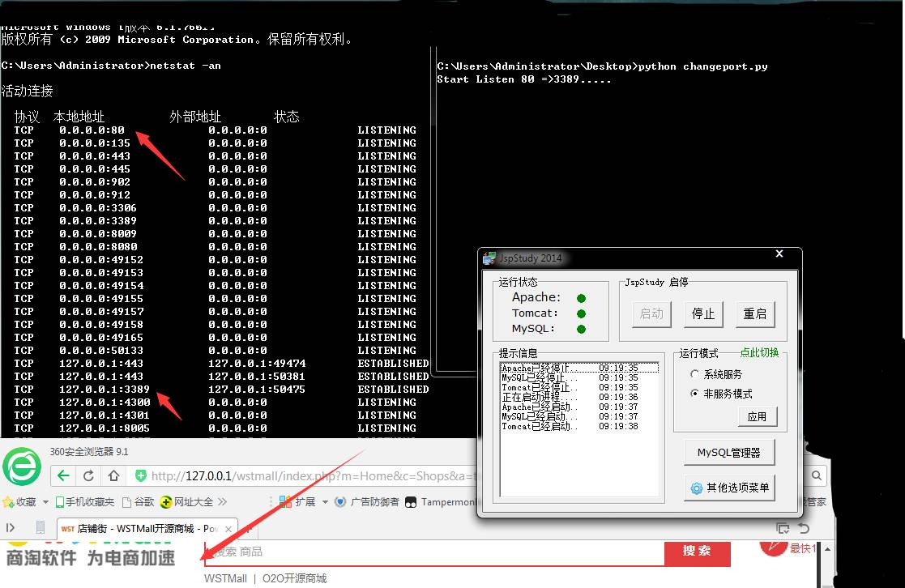The height and width of the screenshot is (588, 905).
Task: Click netstat local address 127.0.0.1:3389
Action: tap(105, 390)
